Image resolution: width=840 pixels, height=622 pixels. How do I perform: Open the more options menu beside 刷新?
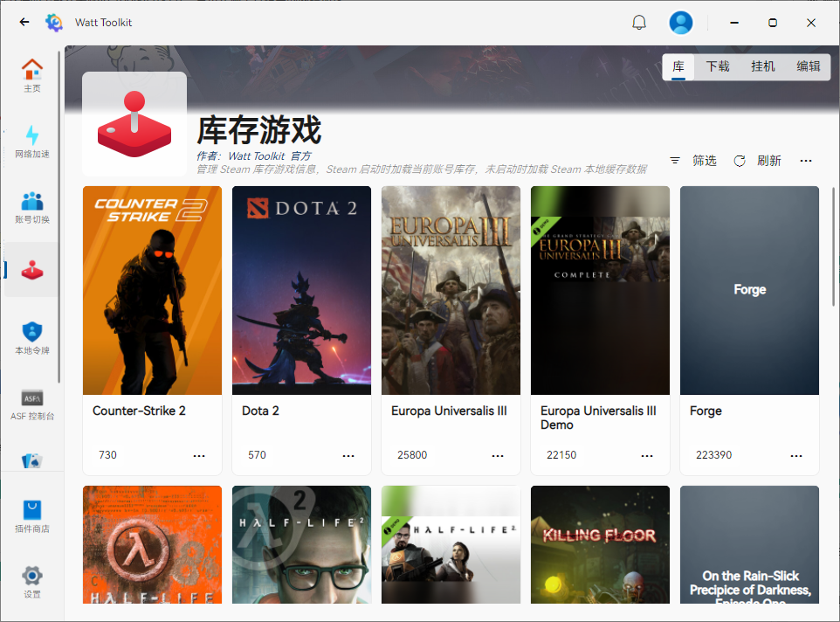(x=806, y=161)
